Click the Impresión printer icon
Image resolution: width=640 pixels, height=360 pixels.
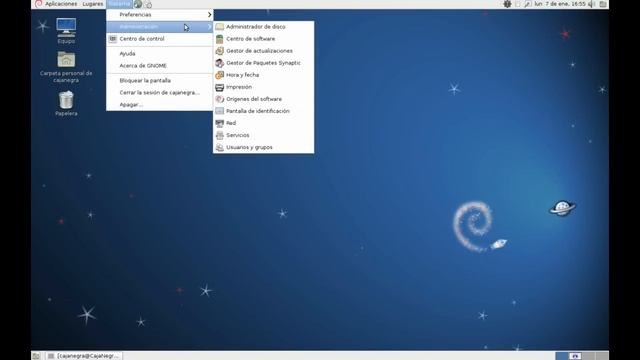(220, 87)
